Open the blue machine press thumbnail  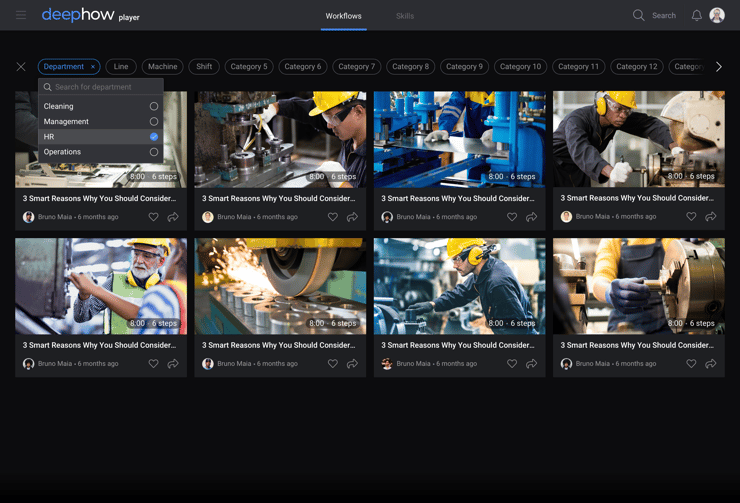[460, 140]
